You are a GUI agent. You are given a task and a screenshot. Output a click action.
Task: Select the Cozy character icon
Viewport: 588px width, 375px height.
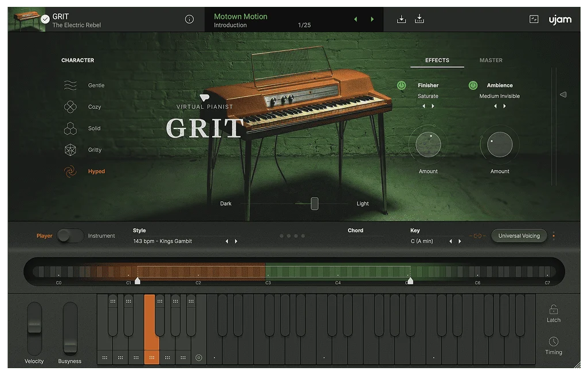(x=70, y=107)
